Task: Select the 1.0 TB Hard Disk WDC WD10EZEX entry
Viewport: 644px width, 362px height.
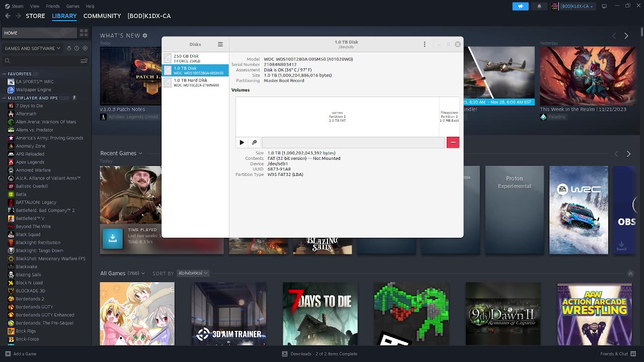Action: [195, 82]
